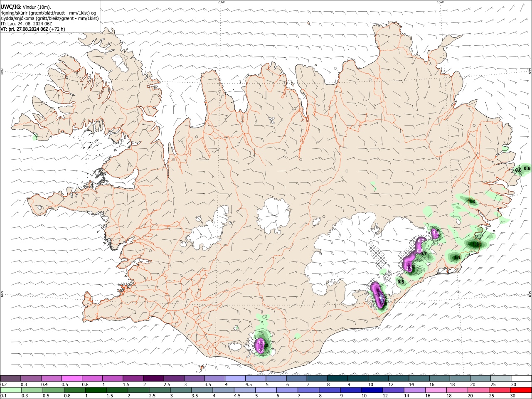Click the 0.2 label in the colour scale

pos(3,384)
